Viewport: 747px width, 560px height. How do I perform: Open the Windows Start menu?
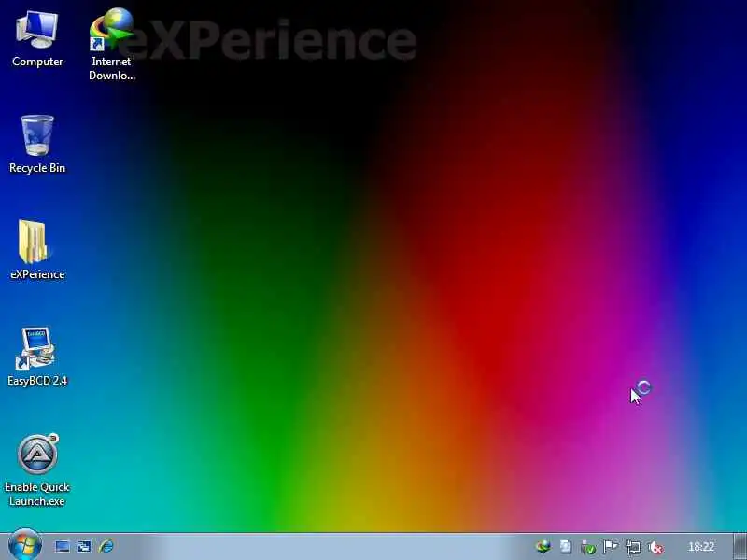pyautogui.click(x=25, y=545)
